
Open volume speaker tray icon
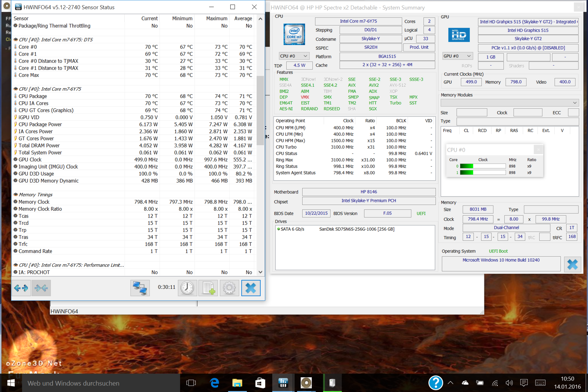509,383
